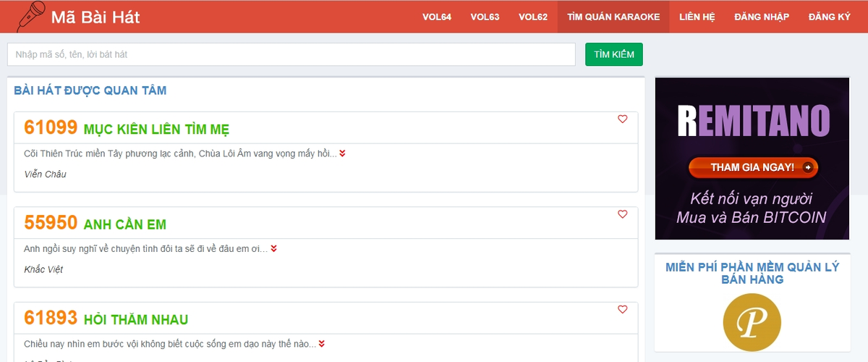Click the gold P logo icon

click(752, 322)
